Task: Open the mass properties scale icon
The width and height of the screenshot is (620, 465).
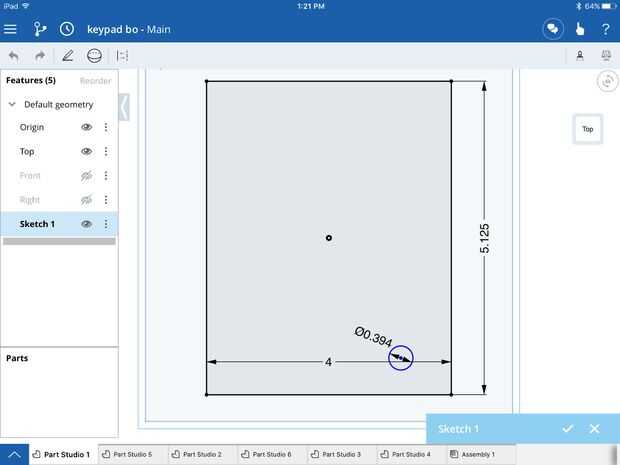Action: tap(606, 56)
